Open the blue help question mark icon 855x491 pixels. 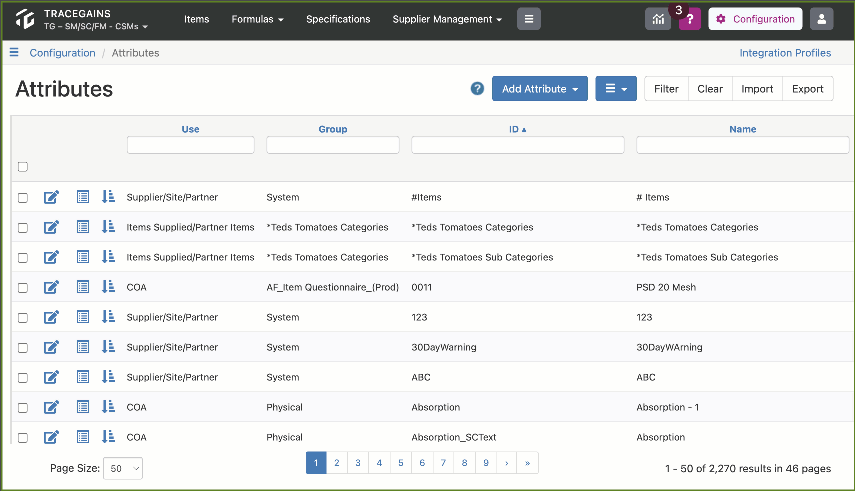(477, 88)
